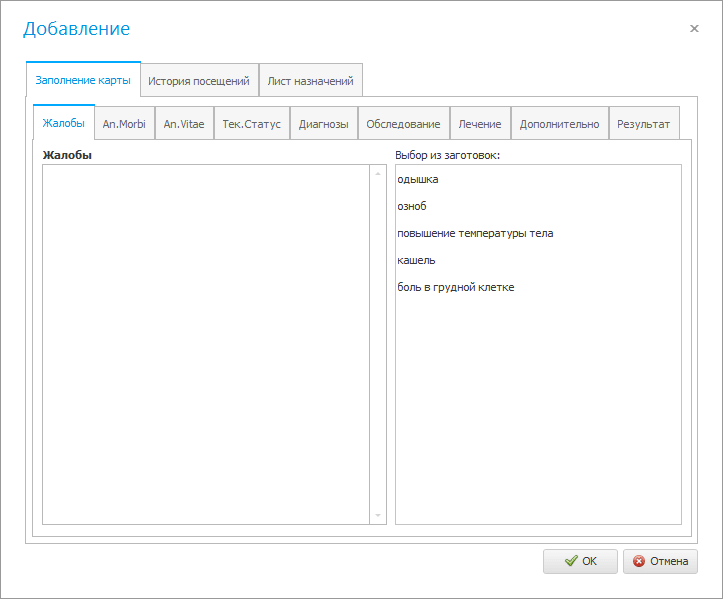Switch to An.Vitae tab
This screenshot has width=723, height=599.
coord(184,124)
